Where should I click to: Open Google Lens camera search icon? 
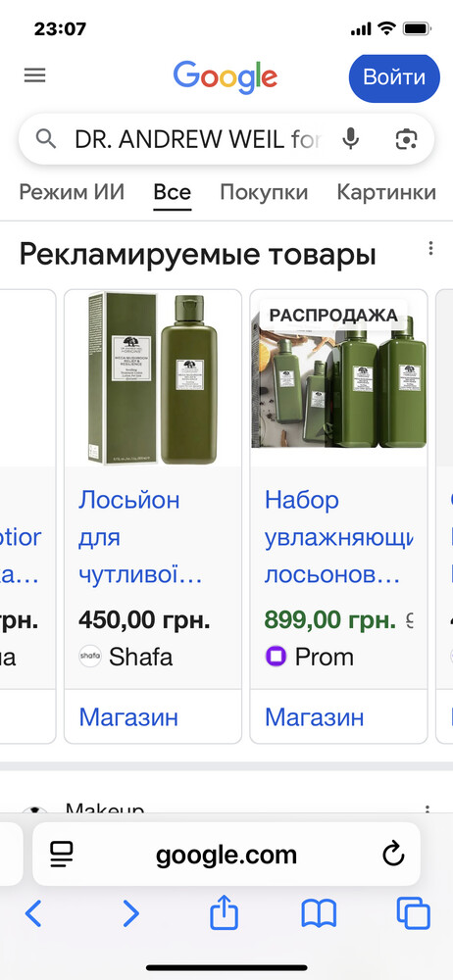pyautogui.click(x=407, y=139)
